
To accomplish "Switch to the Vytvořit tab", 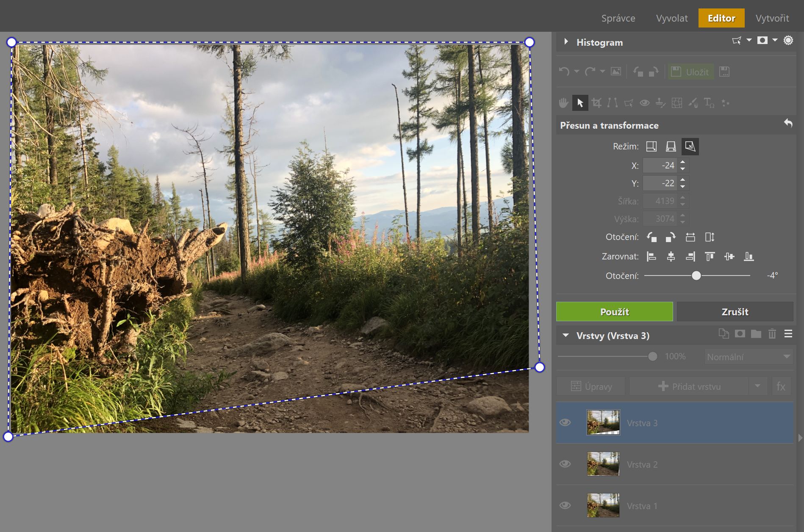I will 772,18.
